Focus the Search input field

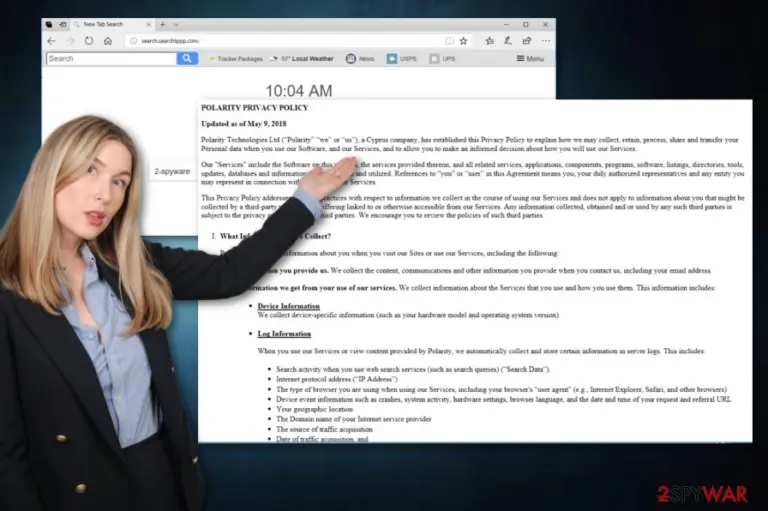112,58
